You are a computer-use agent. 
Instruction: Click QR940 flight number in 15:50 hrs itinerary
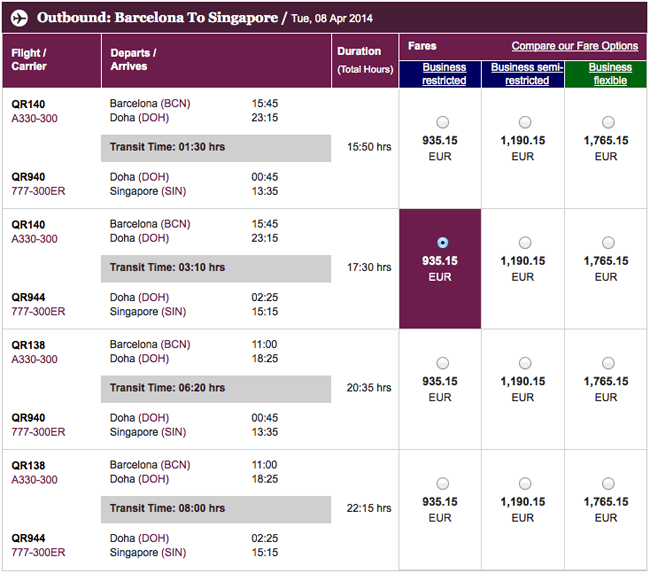(x=28, y=177)
